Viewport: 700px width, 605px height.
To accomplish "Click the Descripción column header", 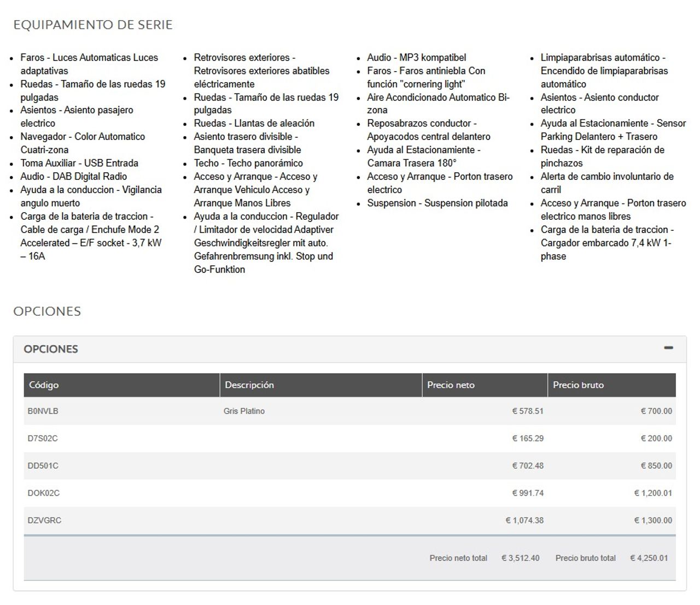I will (x=249, y=385).
